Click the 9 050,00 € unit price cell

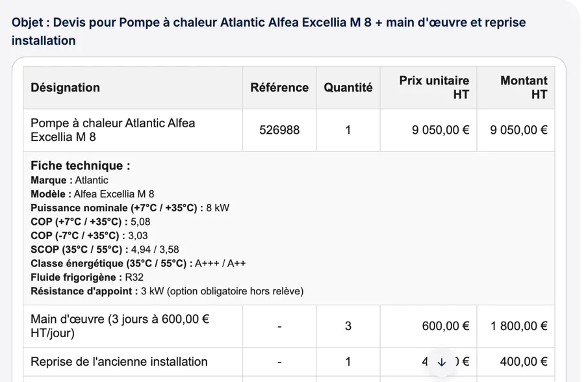429,130
